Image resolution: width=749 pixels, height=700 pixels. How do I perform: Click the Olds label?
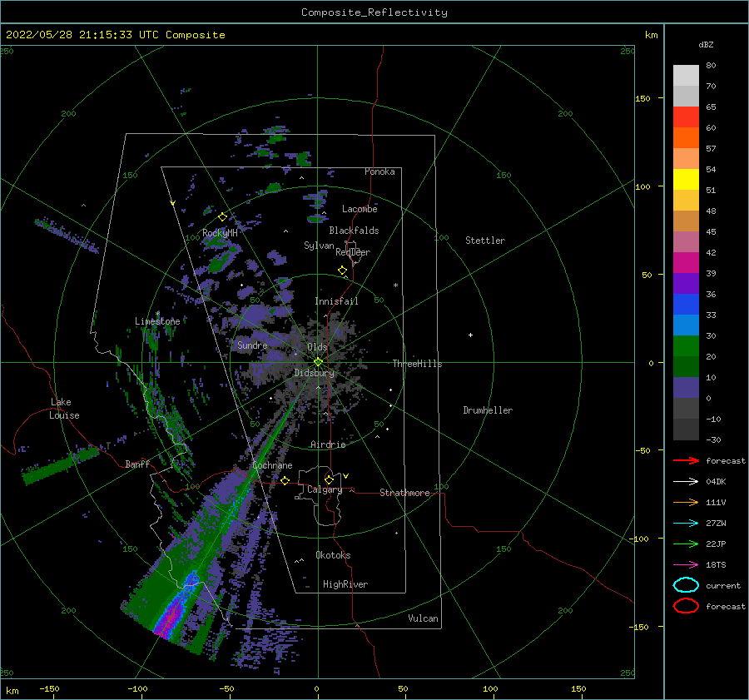click(317, 347)
